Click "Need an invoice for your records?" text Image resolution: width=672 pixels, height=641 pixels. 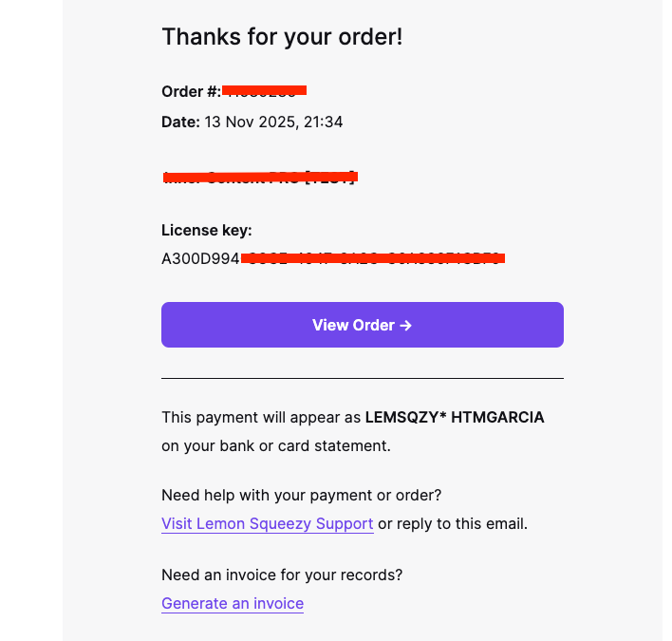click(282, 575)
